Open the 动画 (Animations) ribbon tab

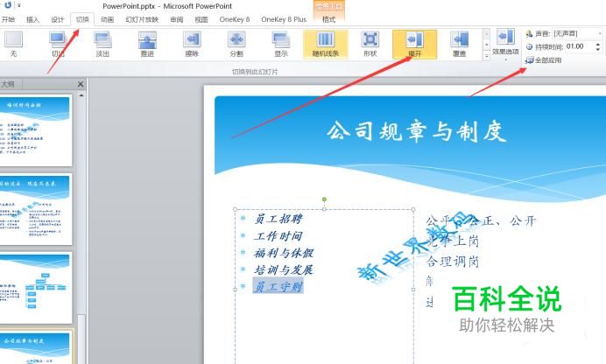(x=107, y=19)
